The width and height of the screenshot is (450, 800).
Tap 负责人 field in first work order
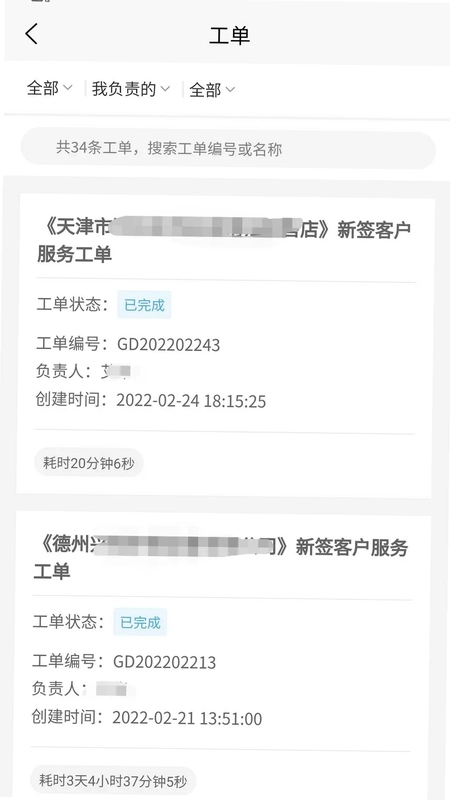pos(84,371)
